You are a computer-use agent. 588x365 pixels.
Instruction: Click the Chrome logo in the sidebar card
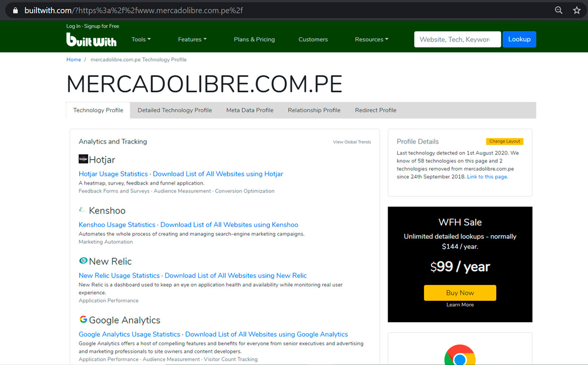(460, 355)
